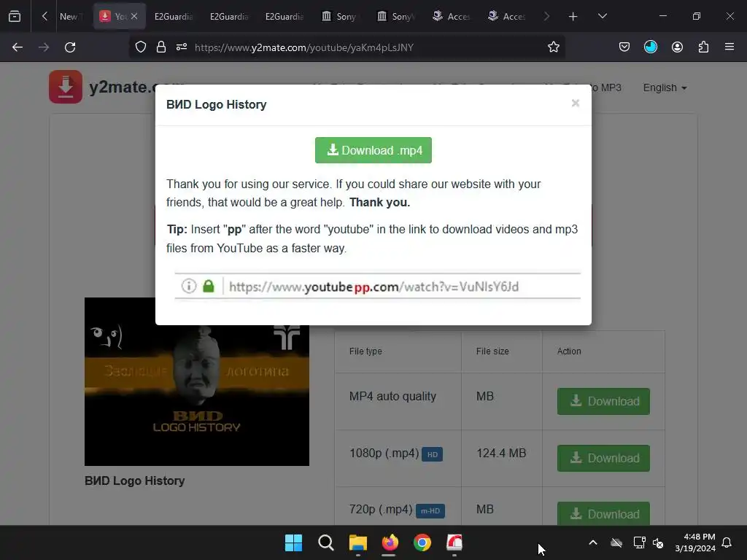
Task: Click the BИD Logo History video thumbnail
Action: [197, 381]
